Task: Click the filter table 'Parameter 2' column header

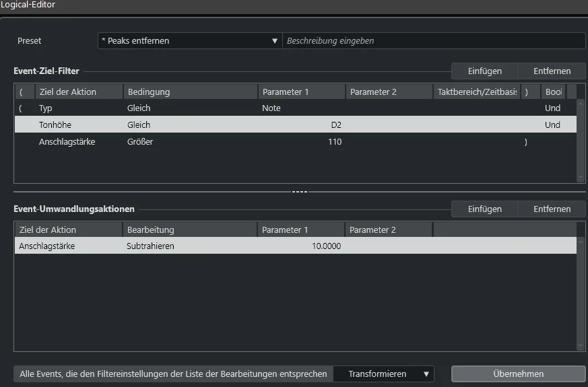Action: coord(389,92)
